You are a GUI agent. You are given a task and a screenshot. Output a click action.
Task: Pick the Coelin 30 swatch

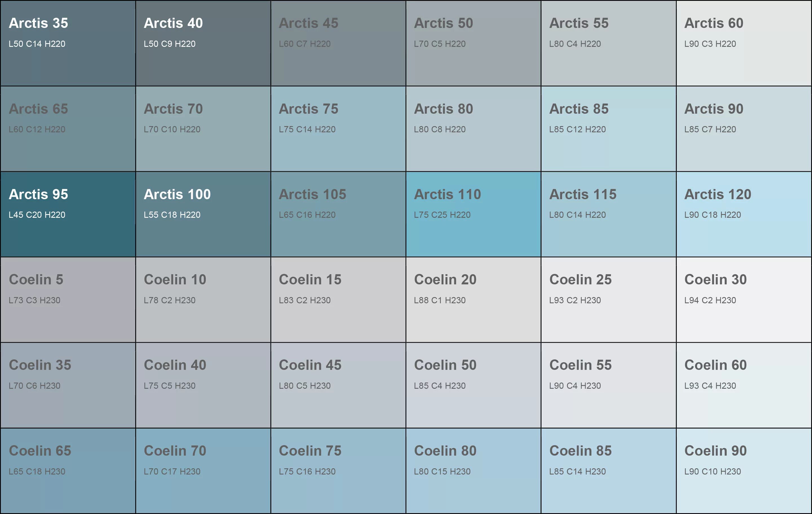[744, 300]
